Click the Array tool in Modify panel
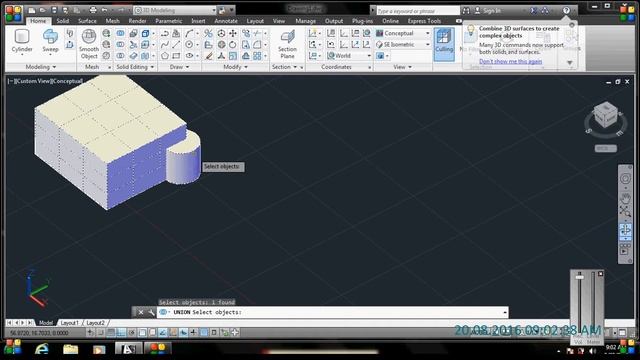 [x=257, y=56]
